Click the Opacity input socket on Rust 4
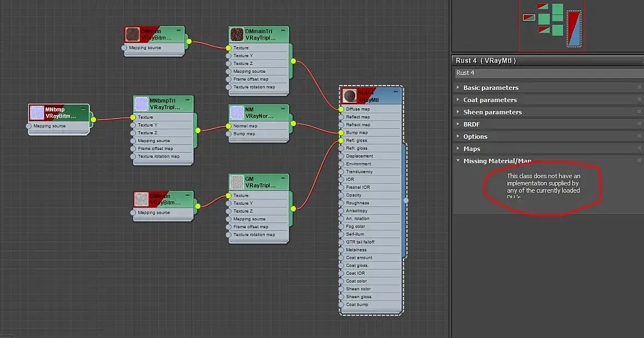Image resolution: width=644 pixels, height=338 pixels. (341, 195)
